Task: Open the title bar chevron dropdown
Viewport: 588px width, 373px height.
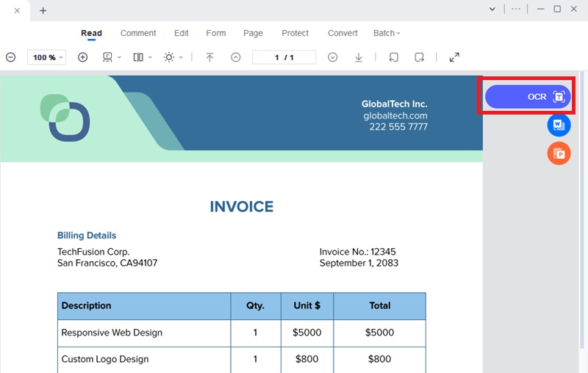Action: [x=492, y=9]
